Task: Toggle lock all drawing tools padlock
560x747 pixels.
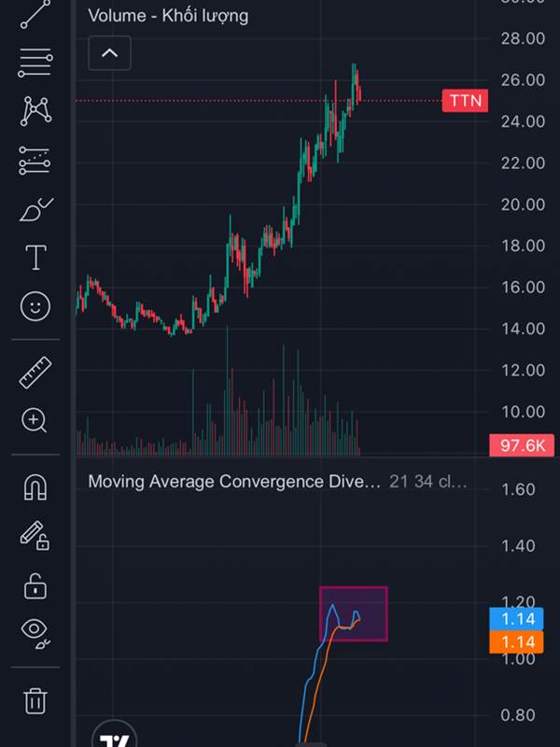Action: tap(35, 586)
